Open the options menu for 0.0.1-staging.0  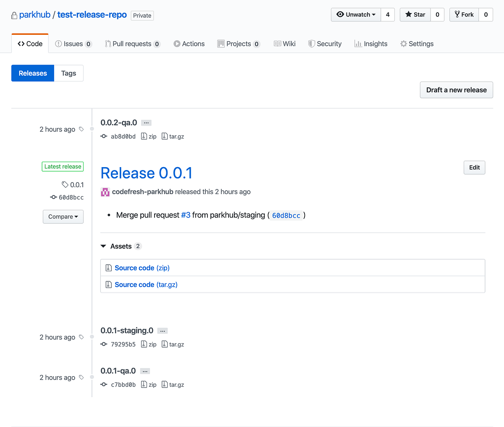(x=162, y=330)
